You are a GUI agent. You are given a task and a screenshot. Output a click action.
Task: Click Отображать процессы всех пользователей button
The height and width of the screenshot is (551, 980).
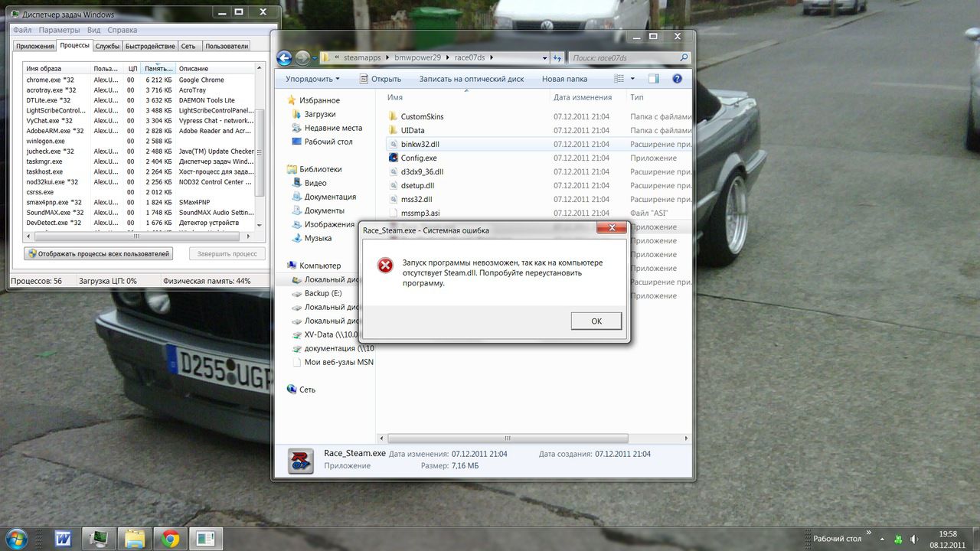point(99,253)
